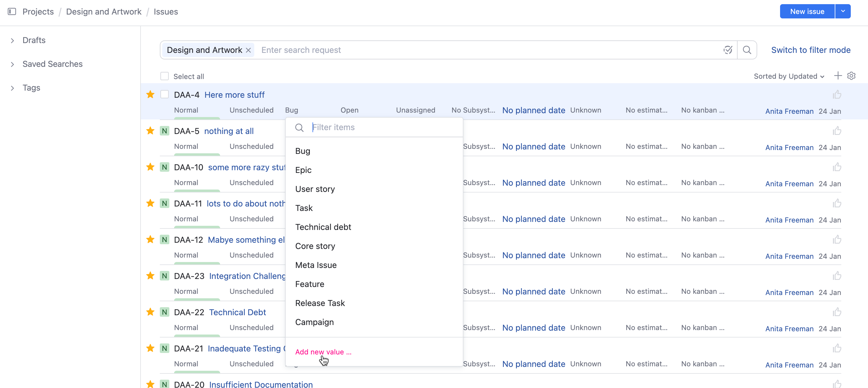Click the plus icon beside Sorted by

838,76
